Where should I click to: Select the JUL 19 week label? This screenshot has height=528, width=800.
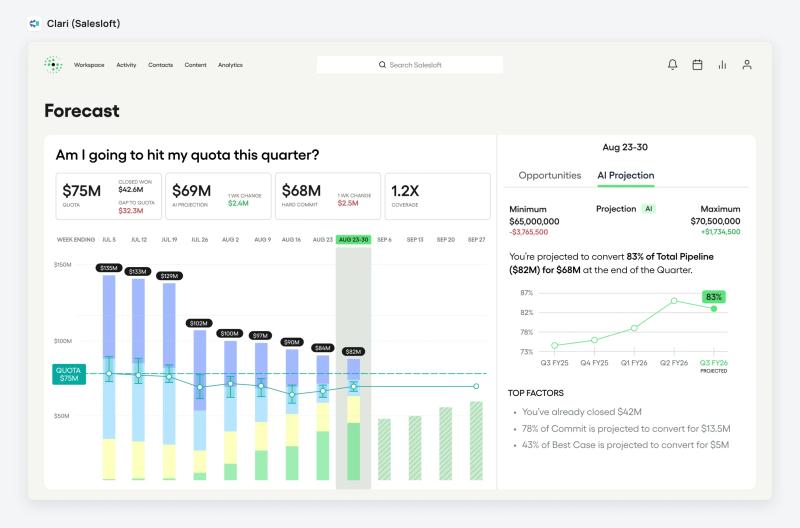169,240
